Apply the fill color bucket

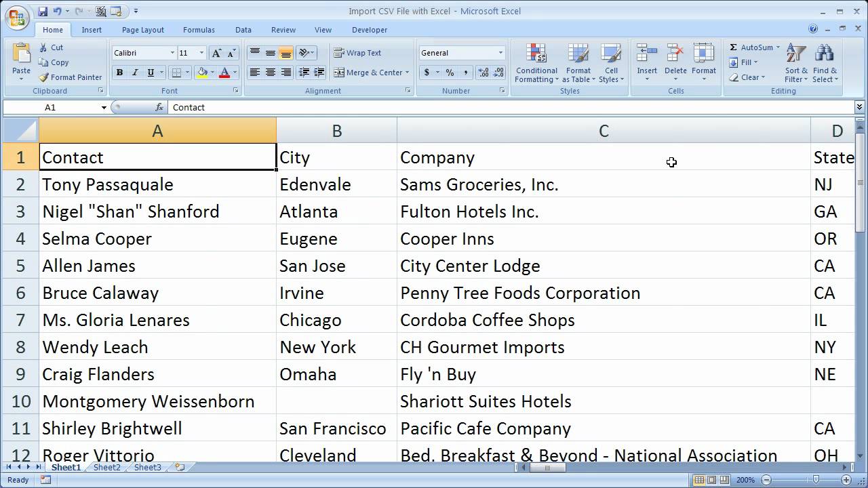(x=202, y=73)
